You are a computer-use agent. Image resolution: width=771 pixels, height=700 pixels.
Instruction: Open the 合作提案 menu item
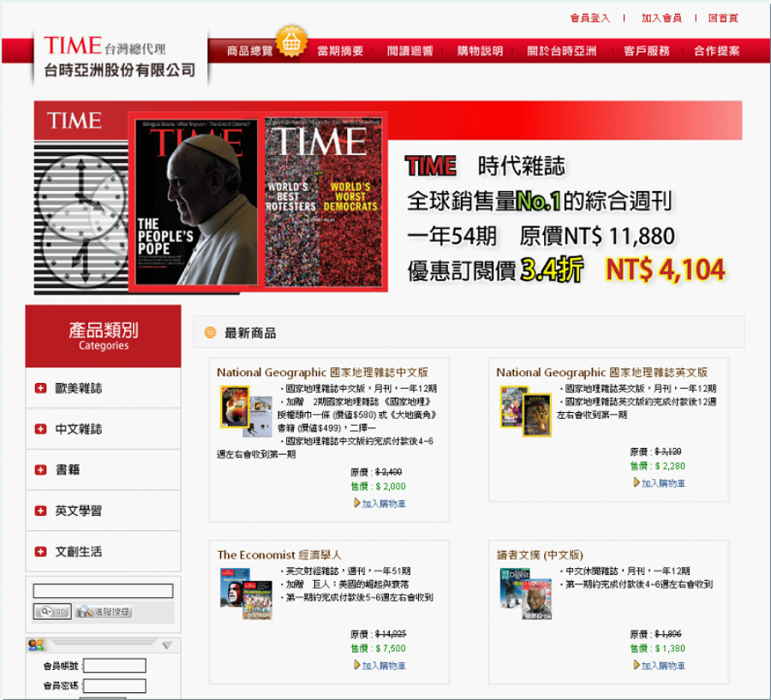coord(716,51)
